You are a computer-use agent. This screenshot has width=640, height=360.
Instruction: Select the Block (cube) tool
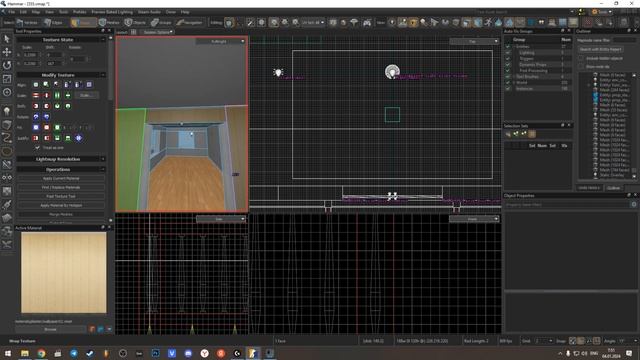click(x=7, y=124)
